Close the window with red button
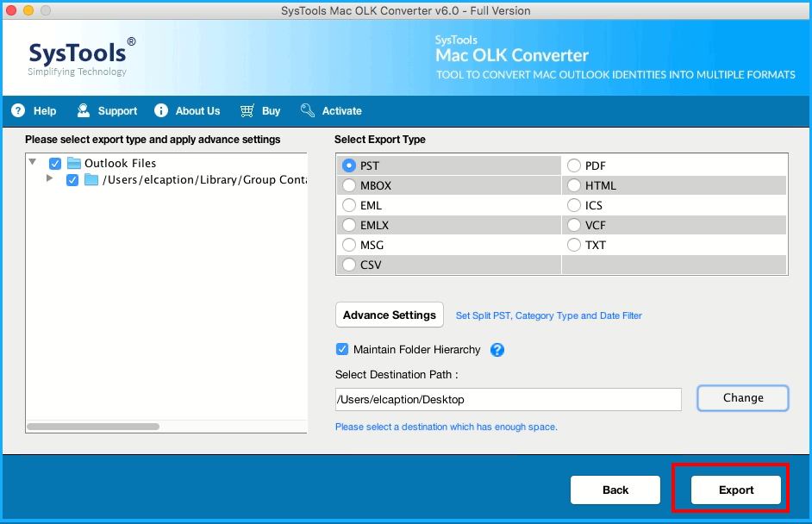Screen dimensions: 812x524 tap(11, 10)
